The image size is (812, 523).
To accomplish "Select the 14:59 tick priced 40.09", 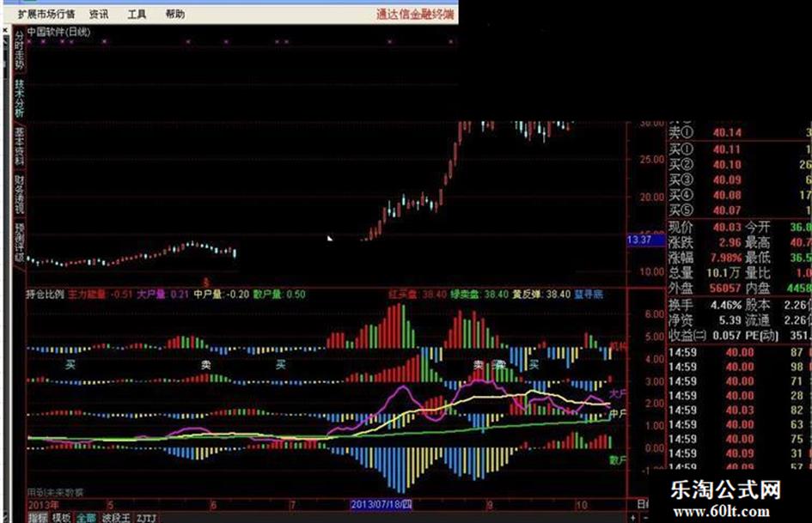I will pyautogui.click(x=740, y=454).
